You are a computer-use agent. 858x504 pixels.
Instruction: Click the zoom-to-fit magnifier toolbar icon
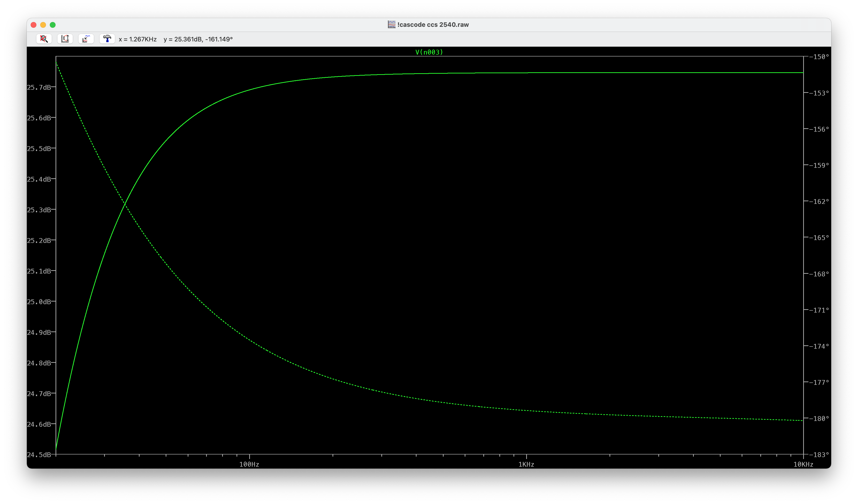coord(44,39)
